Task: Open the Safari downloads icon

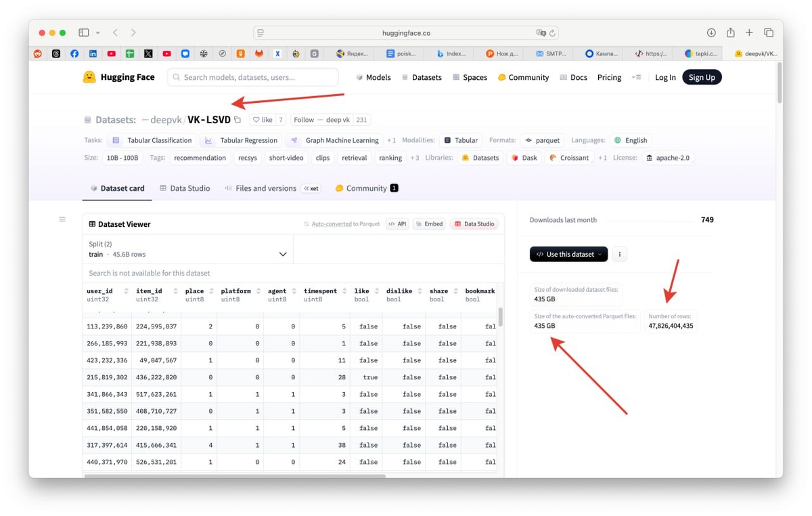Action: (x=711, y=33)
